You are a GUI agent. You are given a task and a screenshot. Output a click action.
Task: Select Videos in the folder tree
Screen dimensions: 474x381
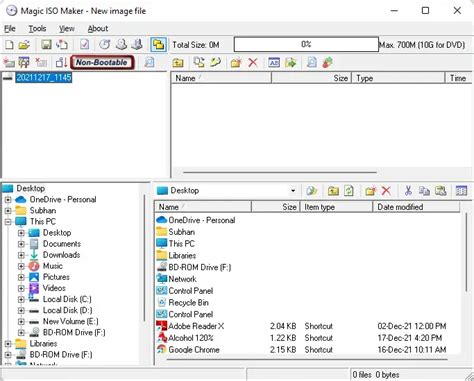tap(54, 288)
